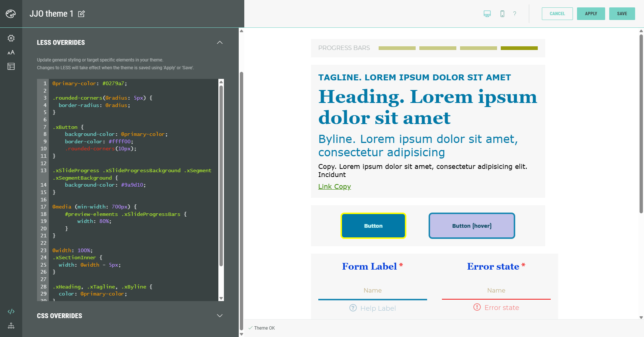Viewport: 644px width, 337px height.
Task: Click the Link Copy hyperlink
Action: [x=335, y=187]
